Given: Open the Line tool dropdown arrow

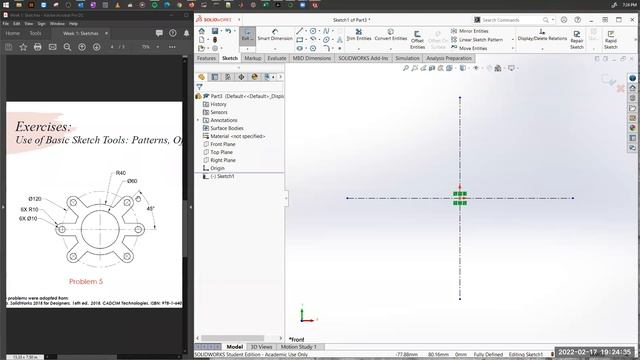Looking at the screenshot, I should 306,31.
